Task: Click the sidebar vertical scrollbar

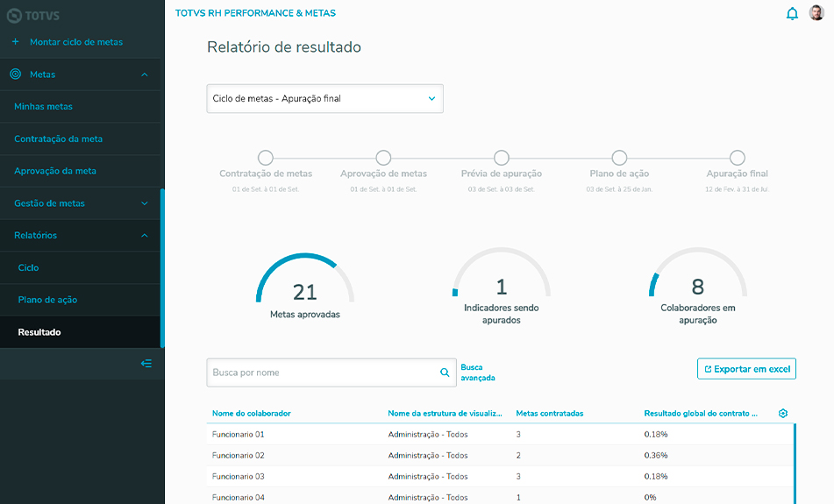Action: coord(162,268)
